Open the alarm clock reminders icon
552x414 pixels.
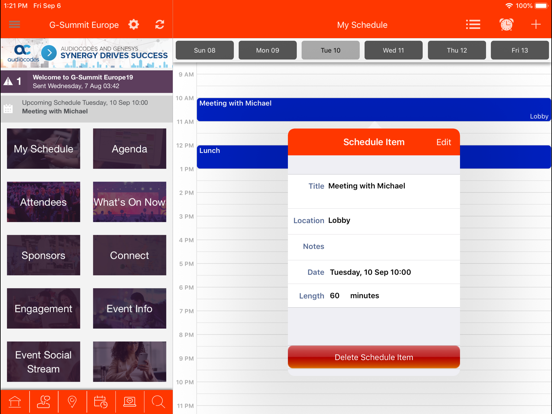click(506, 24)
